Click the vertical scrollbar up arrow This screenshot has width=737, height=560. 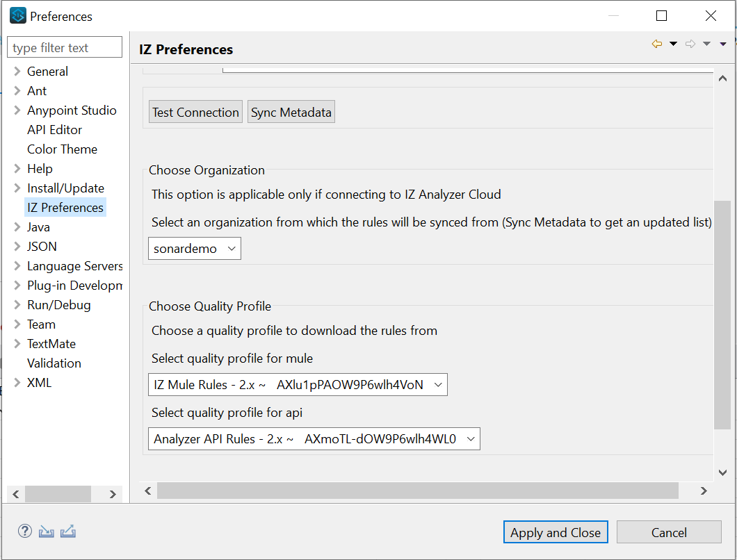pyautogui.click(x=722, y=79)
